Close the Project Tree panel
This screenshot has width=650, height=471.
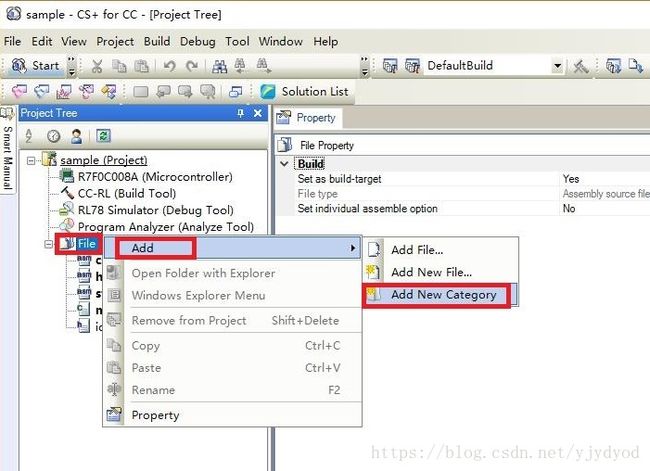click(257, 113)
